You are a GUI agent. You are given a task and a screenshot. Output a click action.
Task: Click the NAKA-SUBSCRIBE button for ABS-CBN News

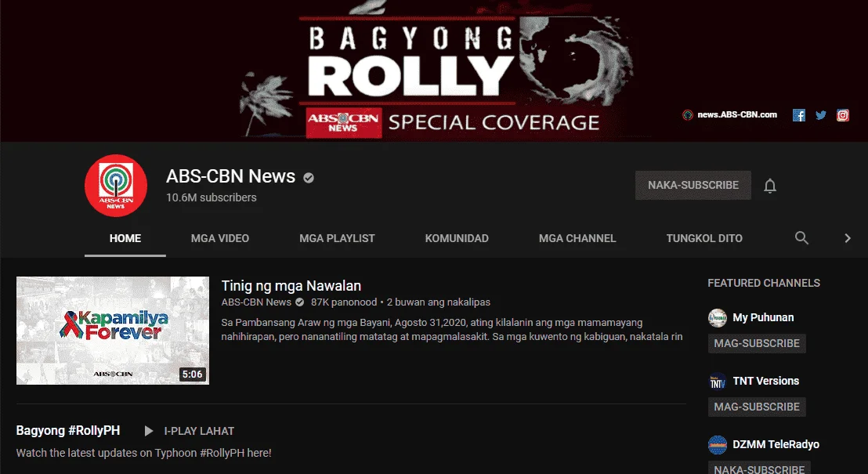tap(693, 185)
